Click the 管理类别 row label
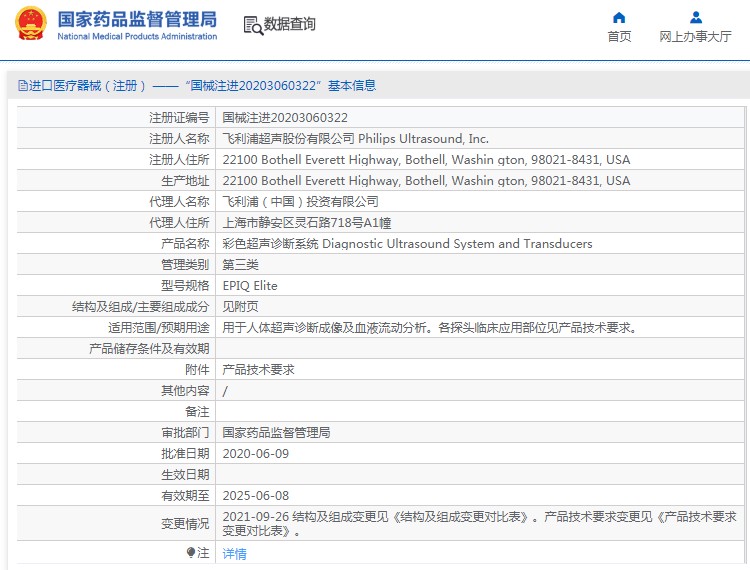 (185, 265)
